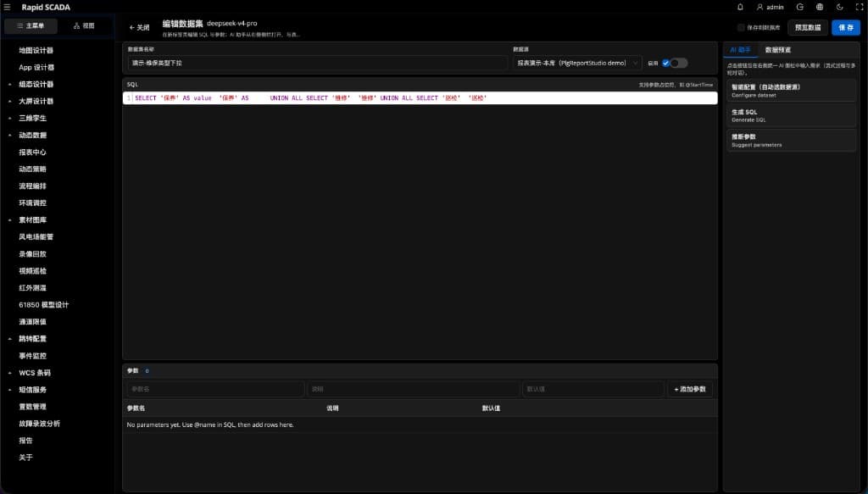Click the blue 保存 button

pos(846,28)
